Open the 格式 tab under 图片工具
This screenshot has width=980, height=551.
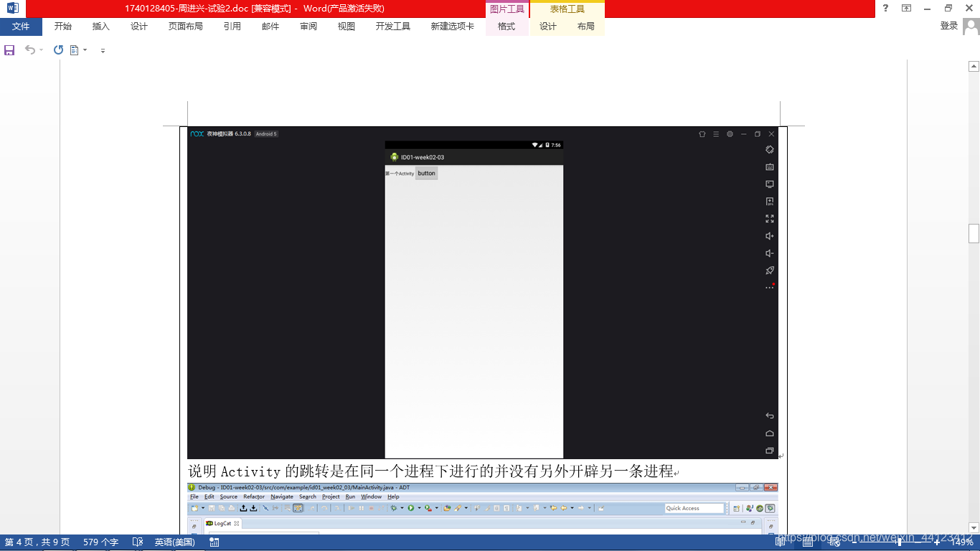click(x=507, y=27)
